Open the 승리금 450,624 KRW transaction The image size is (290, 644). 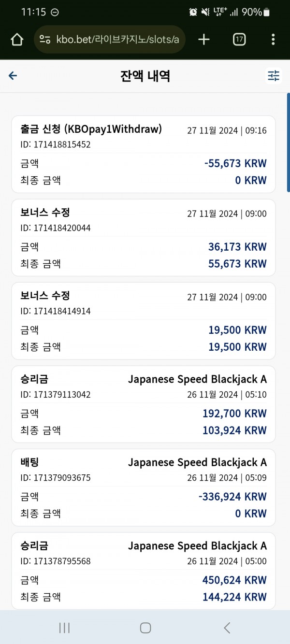click(x=144, y=571)
